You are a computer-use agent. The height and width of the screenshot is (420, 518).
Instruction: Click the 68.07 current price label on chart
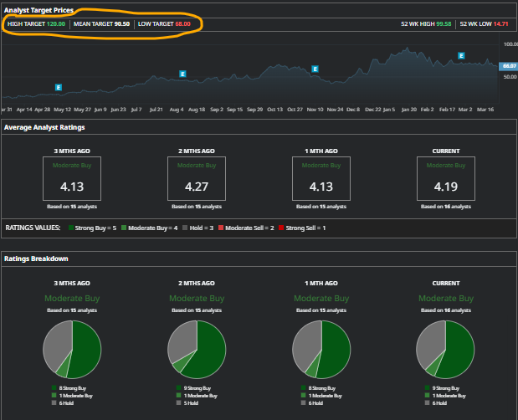508,65
